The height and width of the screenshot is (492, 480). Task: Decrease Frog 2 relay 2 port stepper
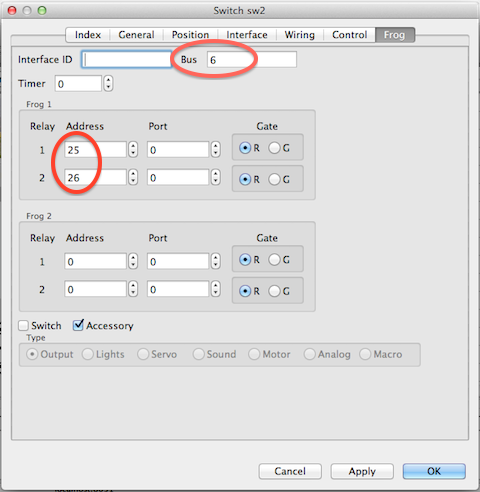tap(216, 293)
